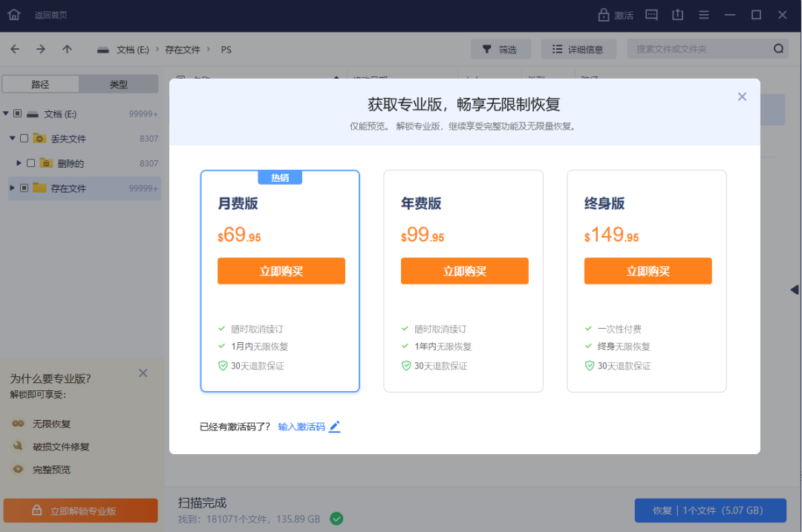802x532 pixels.
Task: Open the feedback message icon
Action: (651, 15)
